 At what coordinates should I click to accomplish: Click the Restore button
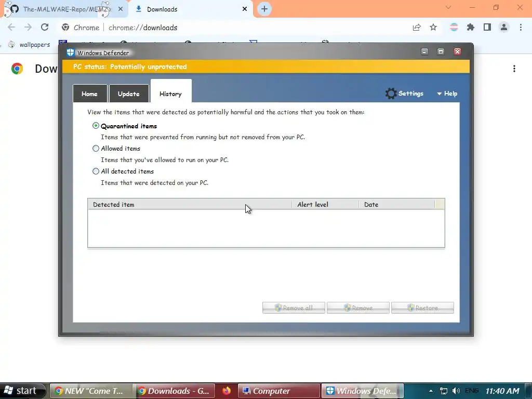pyautogui.click(x=422, y=308)
